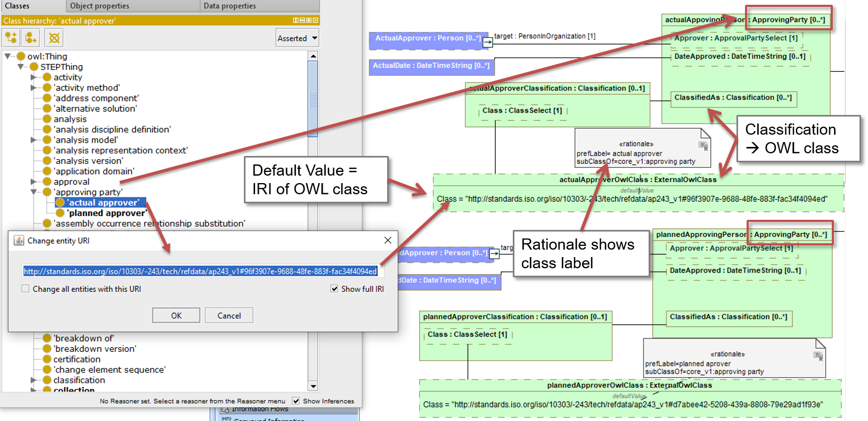Enable Change all entities with this URI
Viewport: 868px width, 421px height.
point(26,288)
